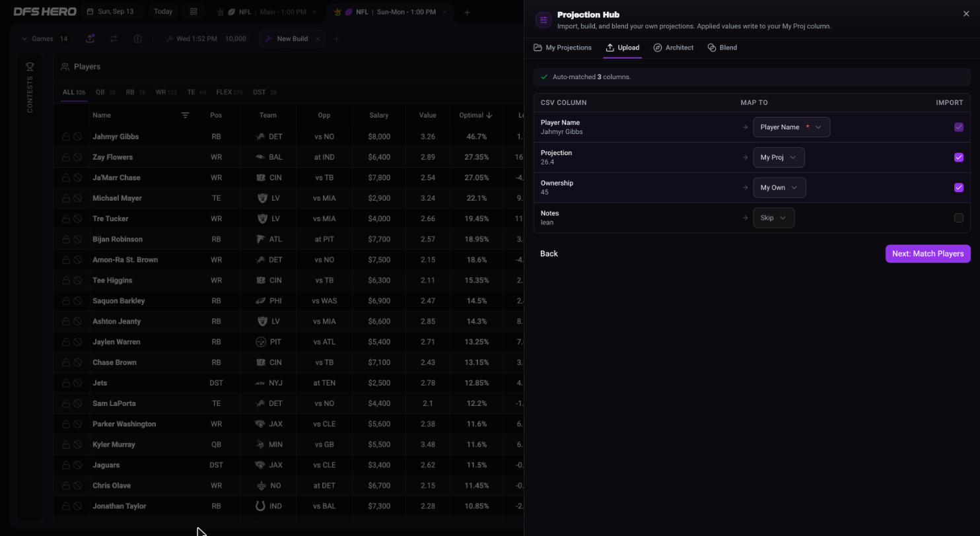Uncheck import for Ownership column

pos(959,187)
